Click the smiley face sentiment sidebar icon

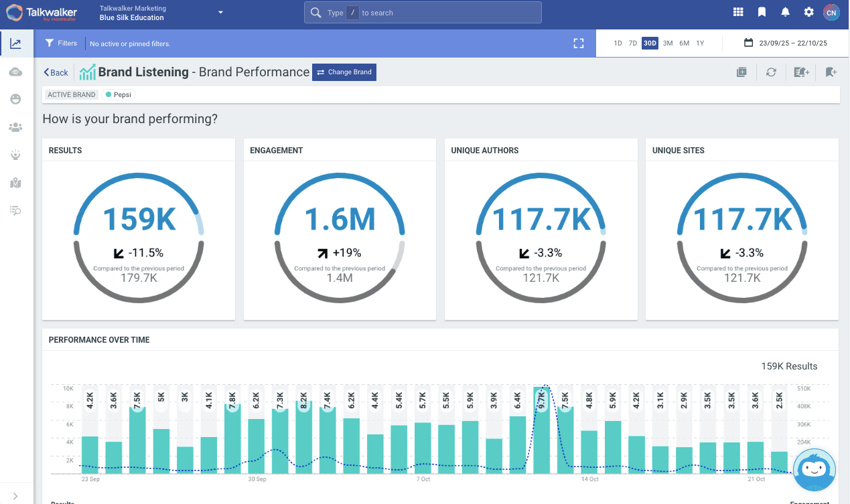(15, 99)
